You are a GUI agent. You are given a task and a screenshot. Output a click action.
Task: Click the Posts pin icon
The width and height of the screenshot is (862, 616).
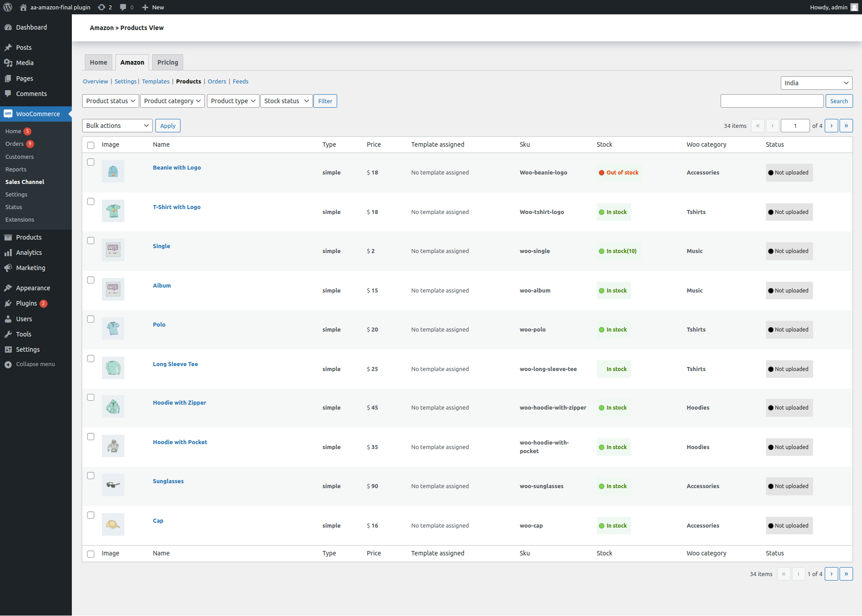tap(8, 48)
